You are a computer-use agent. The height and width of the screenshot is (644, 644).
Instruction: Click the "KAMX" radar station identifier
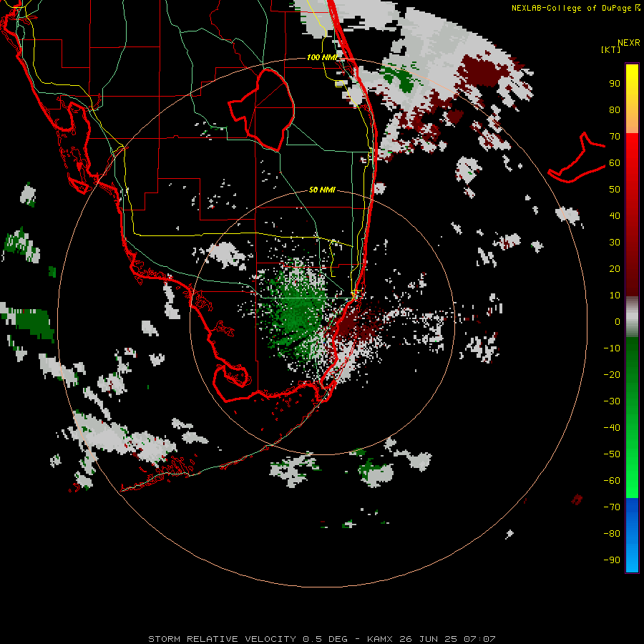[x=379, y=639]
